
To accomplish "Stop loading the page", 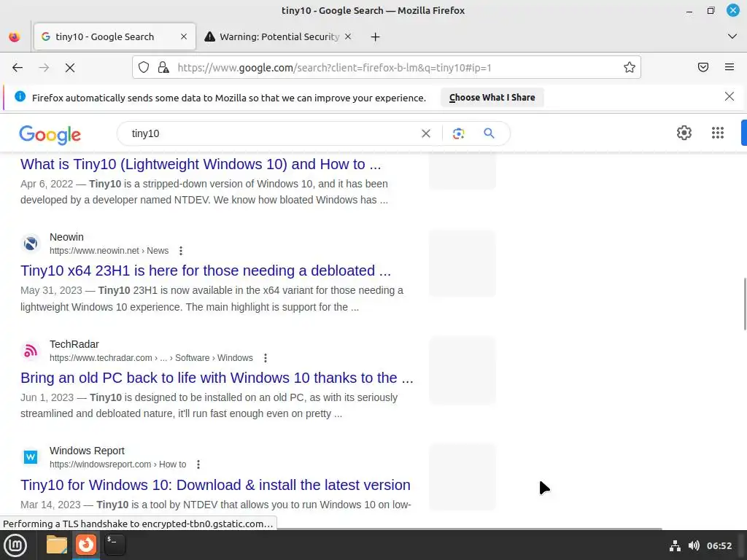I will 70,68.
